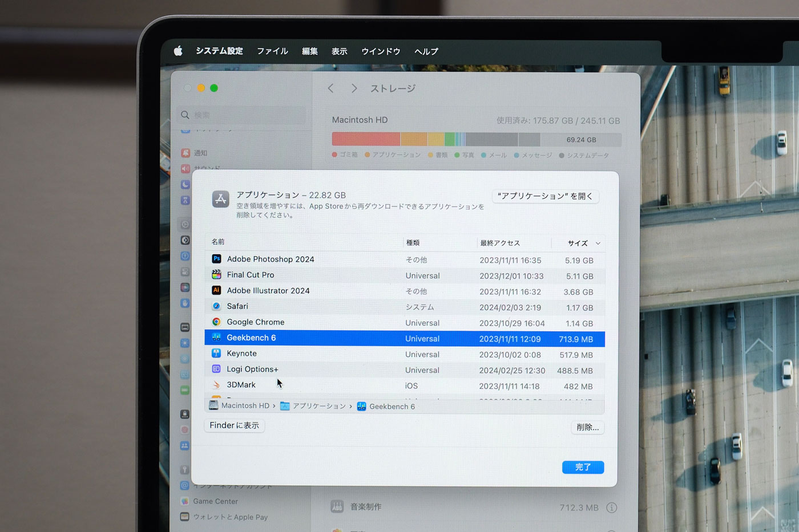Click the 5.19 GB size cell
The width and height of the screenshot is (799, 532).
(579, 261)
